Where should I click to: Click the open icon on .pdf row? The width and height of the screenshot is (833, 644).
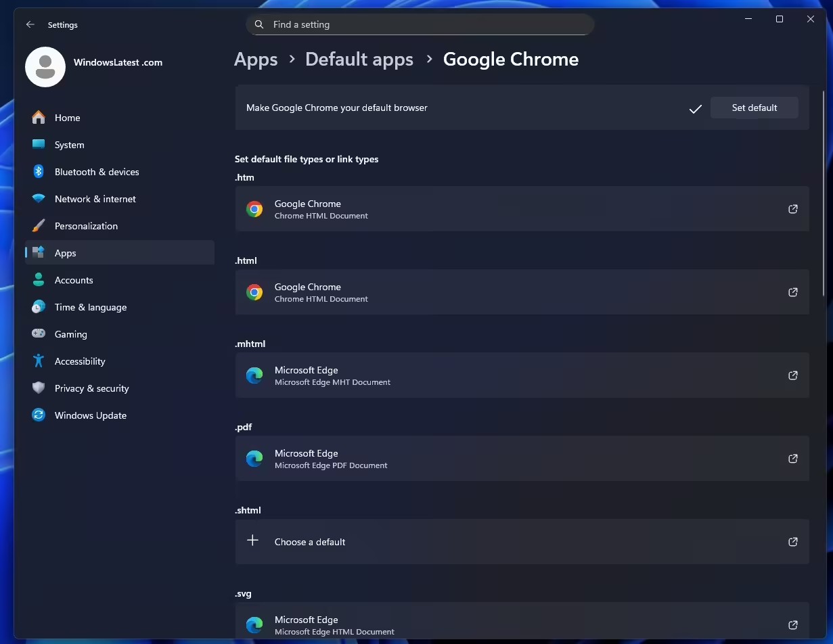click(792, 459)
